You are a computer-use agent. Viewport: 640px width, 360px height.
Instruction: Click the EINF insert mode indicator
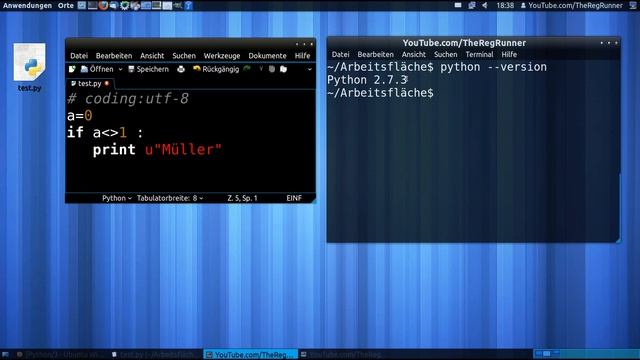tap(294, 198)
